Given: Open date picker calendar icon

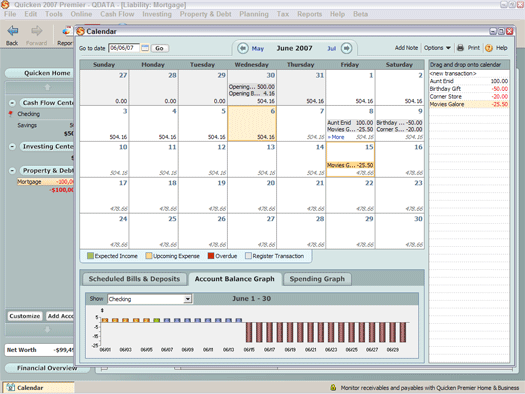Looking at the screenshot, I should pyautogui.click(x=145, y=48).
